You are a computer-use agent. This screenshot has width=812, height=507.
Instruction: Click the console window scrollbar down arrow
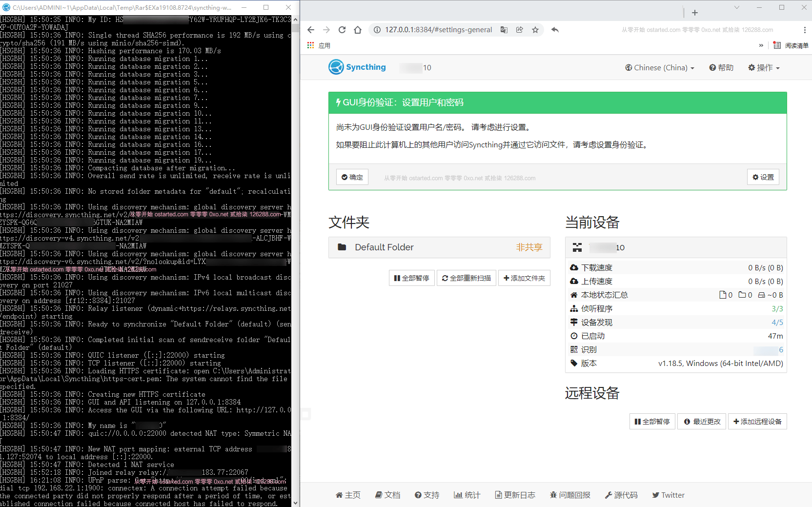(x=295, y=503)
